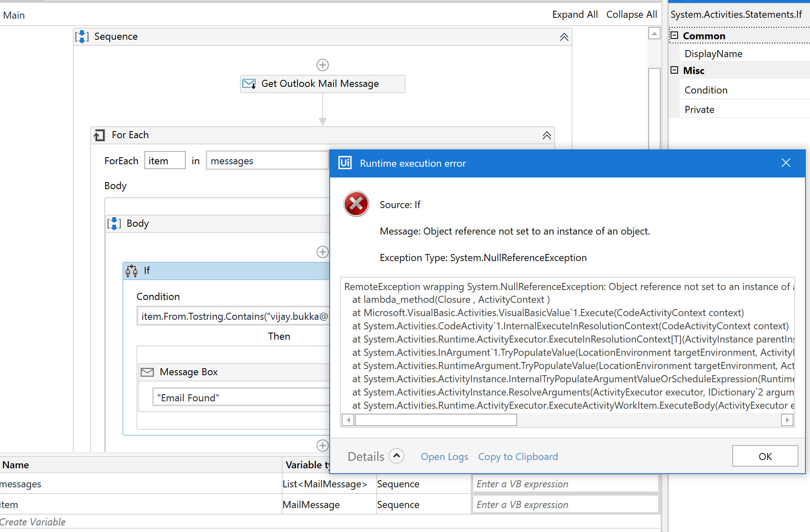Click the plus icon above the If activity

tap(322, 252)
